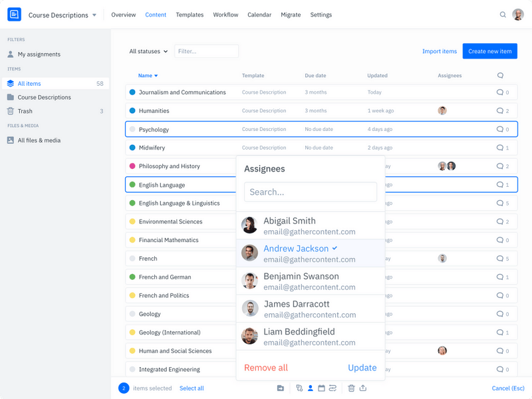
Task: Switch to the Workflow tab
Action: 225,14
